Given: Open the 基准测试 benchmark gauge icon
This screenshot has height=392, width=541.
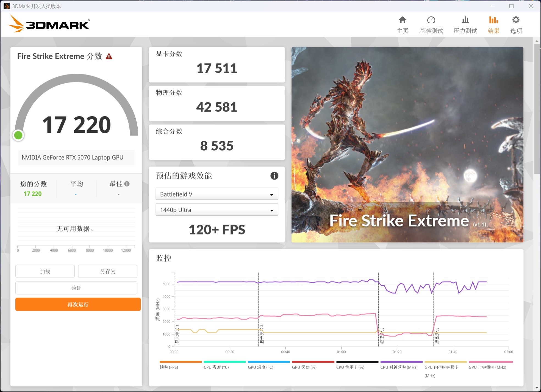Looking at the screenshot, I should [431, 20].
